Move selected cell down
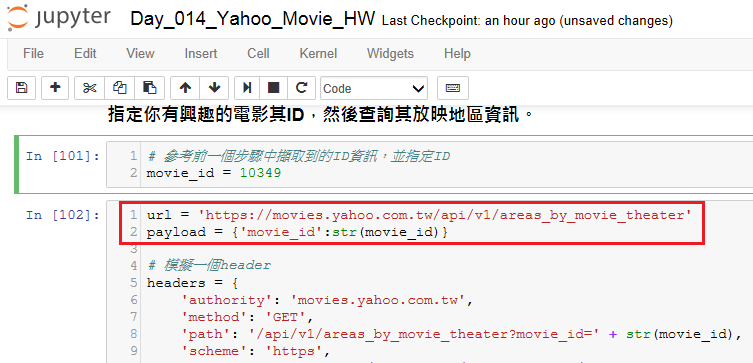The image size is (753, 363). point(215,88)
